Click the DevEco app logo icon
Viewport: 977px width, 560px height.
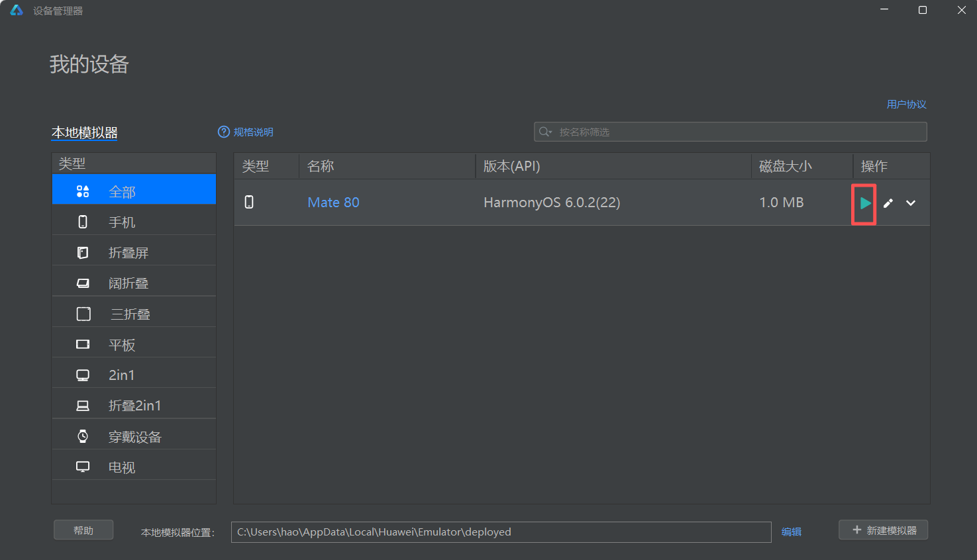tap(17, 10)
